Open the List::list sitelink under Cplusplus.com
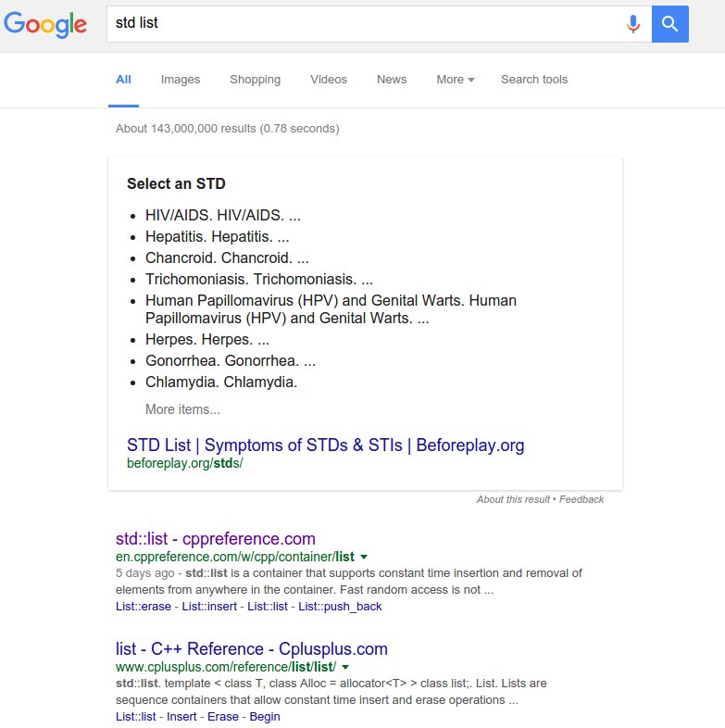Image resolution: width=725 pixels, height=728 pixels. click(135, 716)
